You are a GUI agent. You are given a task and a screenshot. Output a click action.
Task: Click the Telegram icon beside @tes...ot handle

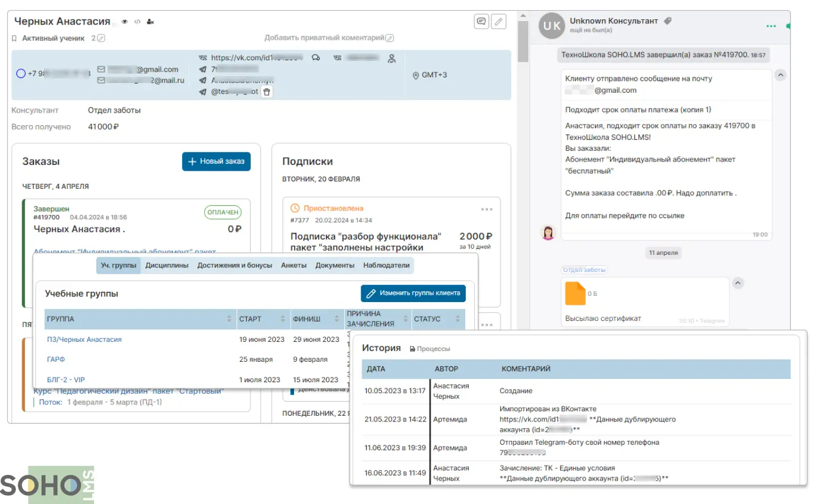(203, 92)
